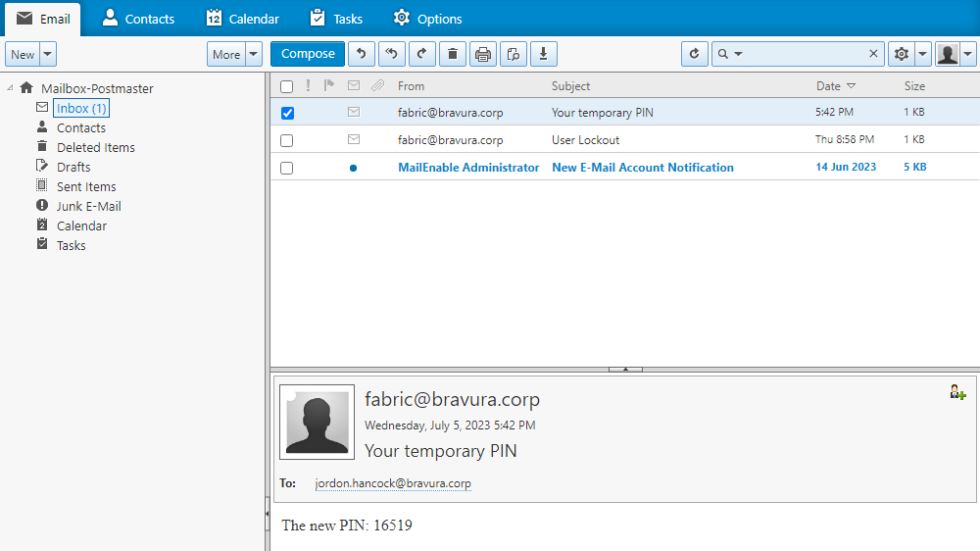This screenshot has height=551, width=980.
Task: Sort by the Size column header
Action: pos(914,86)
